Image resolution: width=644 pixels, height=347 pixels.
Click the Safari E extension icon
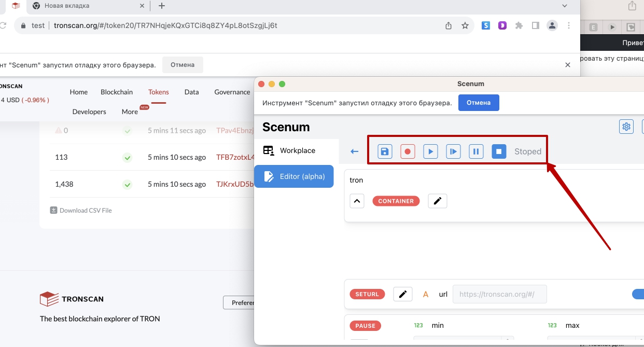click(x=593, y=27)
